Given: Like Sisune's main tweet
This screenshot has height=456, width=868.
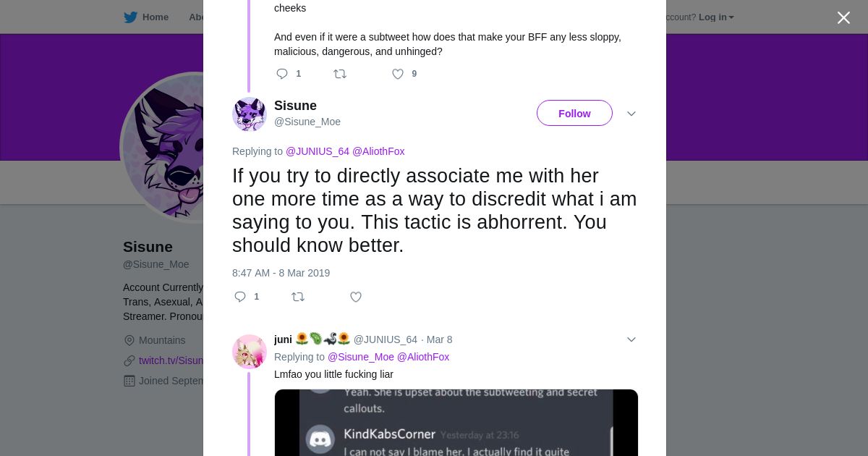Looking at the screenshot, I should [x=356, y=297].
